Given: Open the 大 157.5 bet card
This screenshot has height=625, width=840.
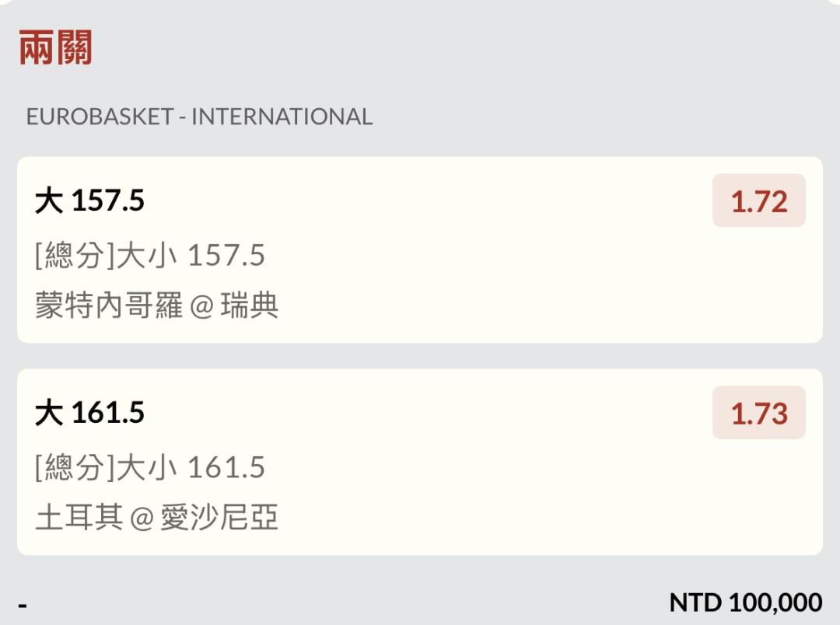Looking at the screenshot, I should click(419, 250).
